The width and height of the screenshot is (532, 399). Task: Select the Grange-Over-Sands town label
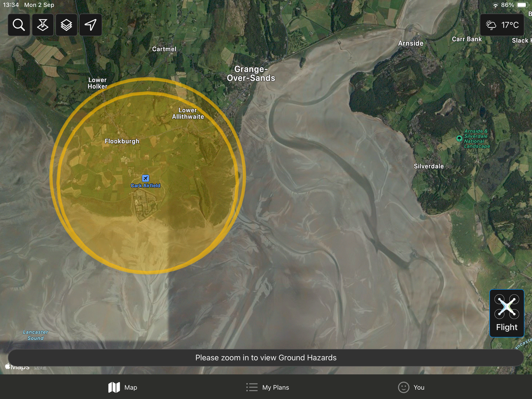click(x=251, y=74)
